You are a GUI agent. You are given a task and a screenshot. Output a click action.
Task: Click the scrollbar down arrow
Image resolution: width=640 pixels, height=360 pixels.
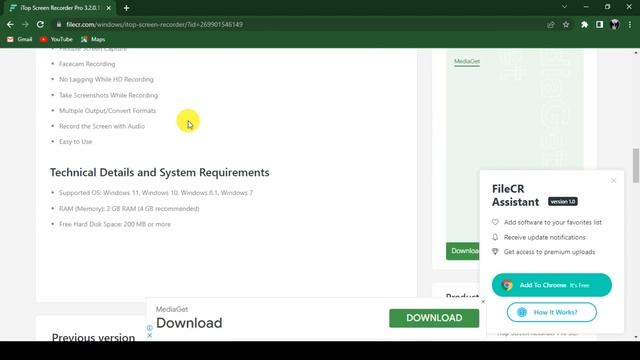(x=636, y=337)
